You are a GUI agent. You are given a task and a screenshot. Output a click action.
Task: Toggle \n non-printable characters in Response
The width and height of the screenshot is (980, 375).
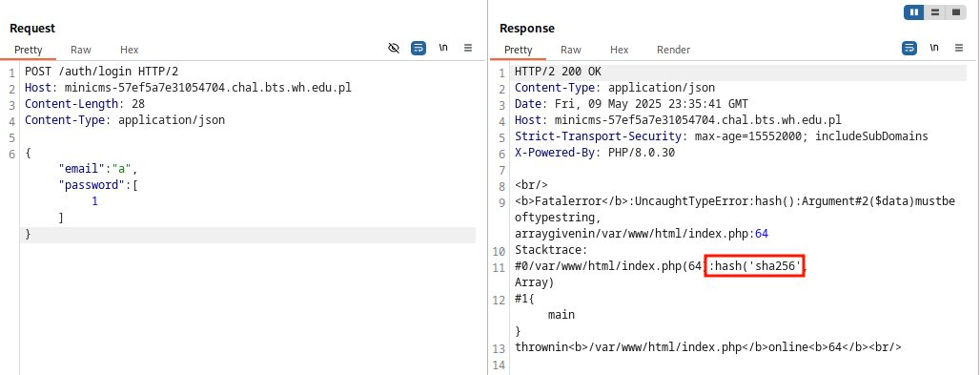(x=933, y=48)
